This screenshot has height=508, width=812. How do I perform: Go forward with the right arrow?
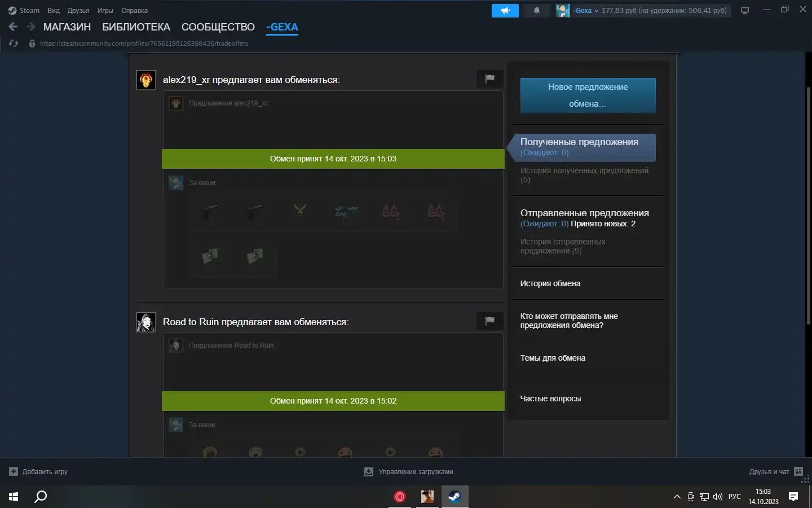coord(31,27)
